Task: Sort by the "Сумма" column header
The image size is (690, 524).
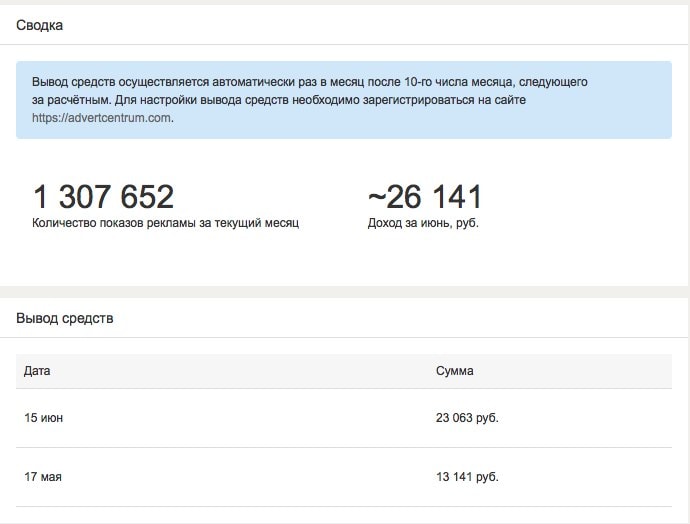Action: [x=455, y=371]
